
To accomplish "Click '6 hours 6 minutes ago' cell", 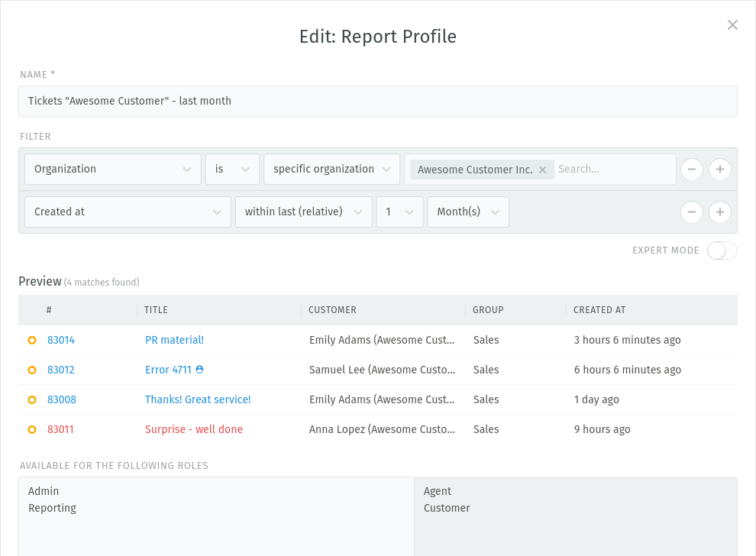I will click(x=627, y=370).
